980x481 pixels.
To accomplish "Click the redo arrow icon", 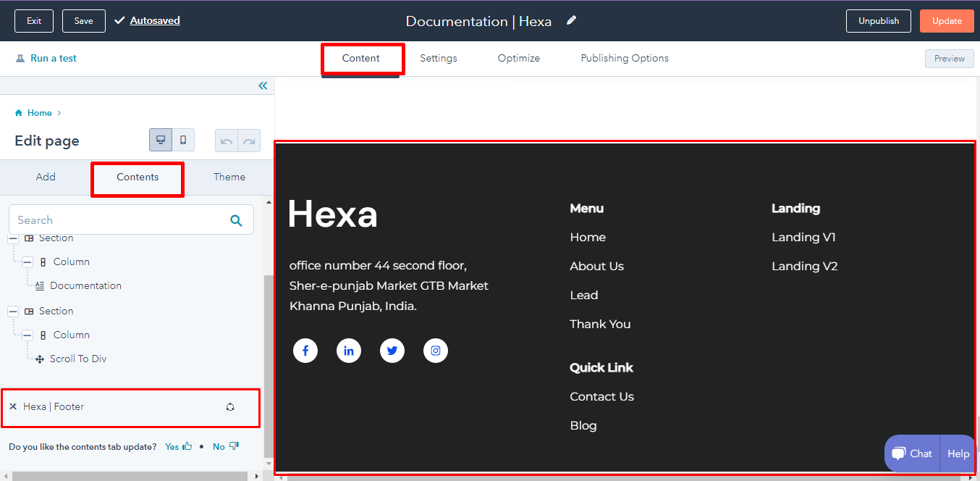I will (249, 141).
